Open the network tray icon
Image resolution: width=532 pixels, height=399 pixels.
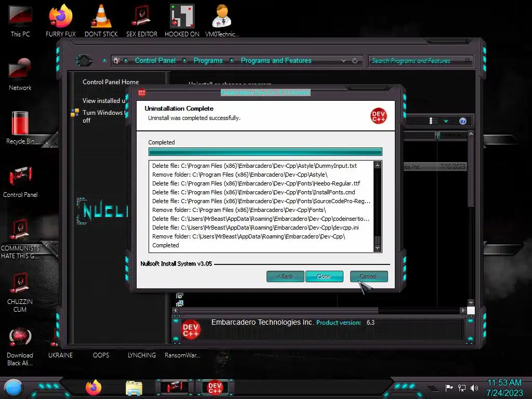462,388
